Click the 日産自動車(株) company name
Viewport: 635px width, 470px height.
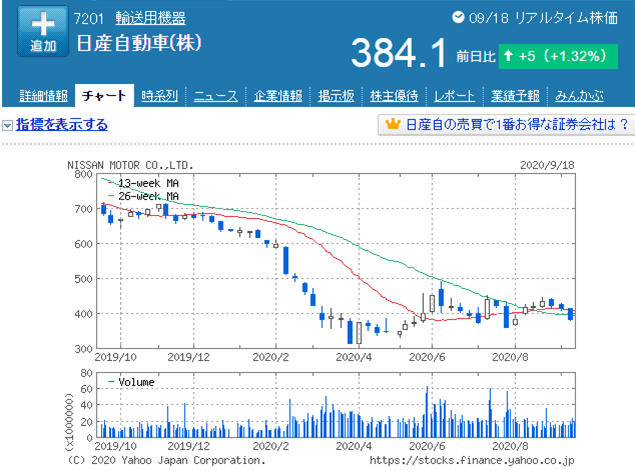pos(139,43)
